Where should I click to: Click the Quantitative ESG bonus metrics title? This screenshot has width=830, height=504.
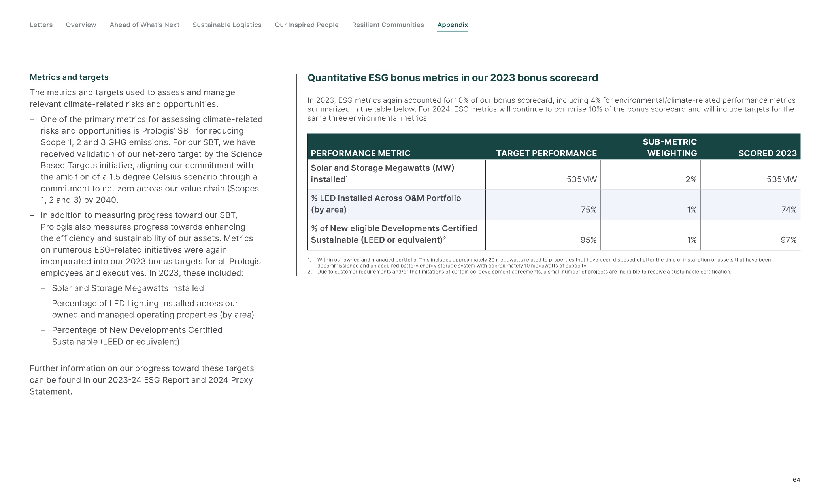click(x=453, y=78)
